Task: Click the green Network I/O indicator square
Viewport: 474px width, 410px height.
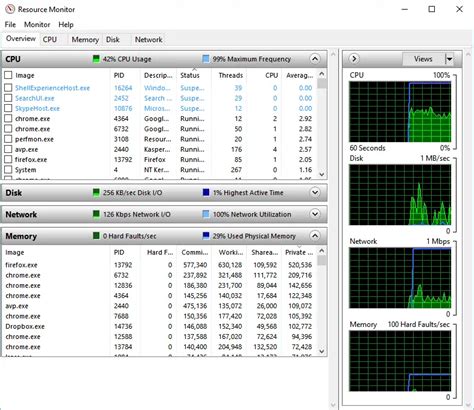Action: [x=96, y=214]
